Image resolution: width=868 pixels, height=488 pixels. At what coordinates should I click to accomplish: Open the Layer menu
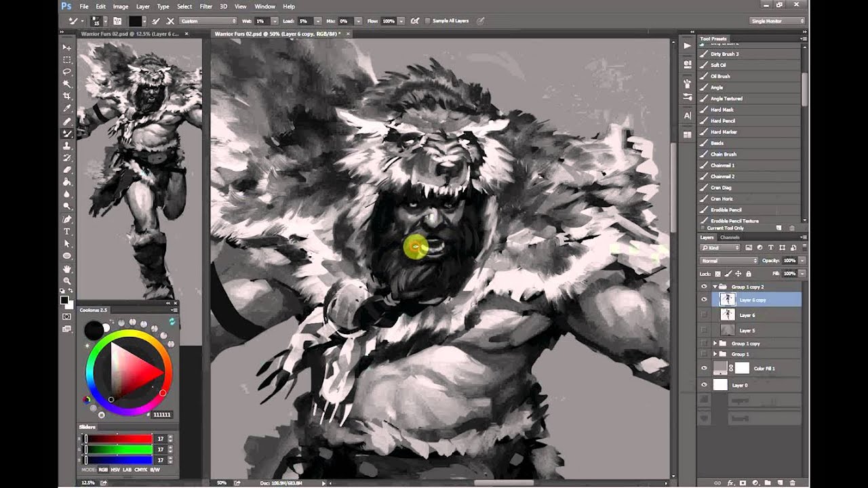(x=142, y=6)
